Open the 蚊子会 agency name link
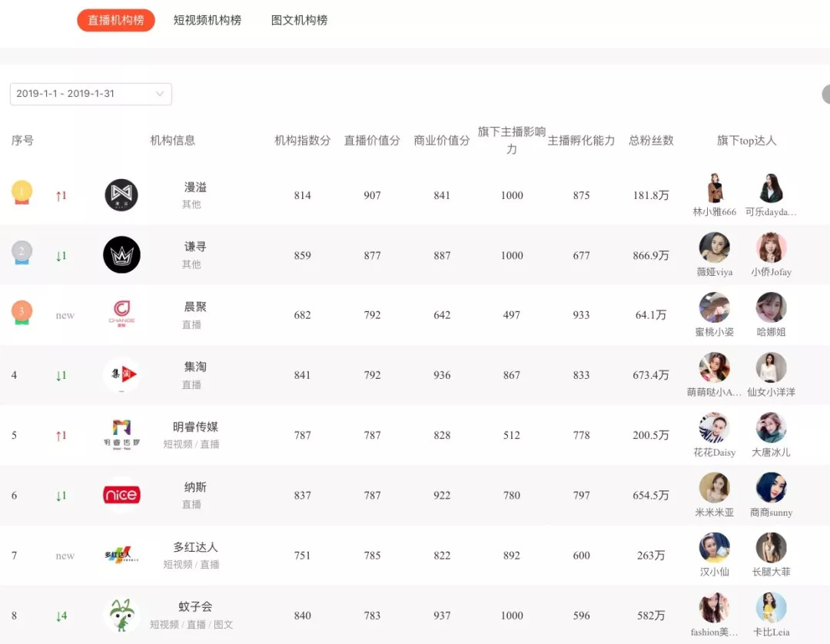This screenshot has width=830, height=644. pos(195,607)
